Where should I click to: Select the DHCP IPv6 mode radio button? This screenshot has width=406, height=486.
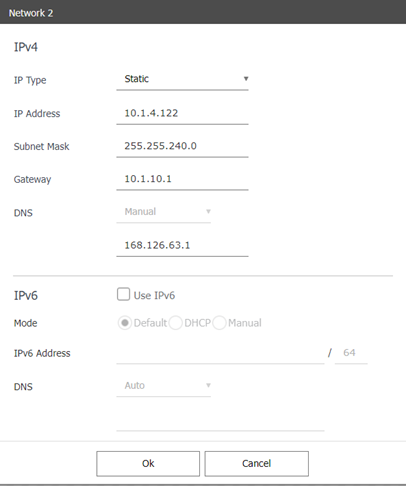click(175, 323)
